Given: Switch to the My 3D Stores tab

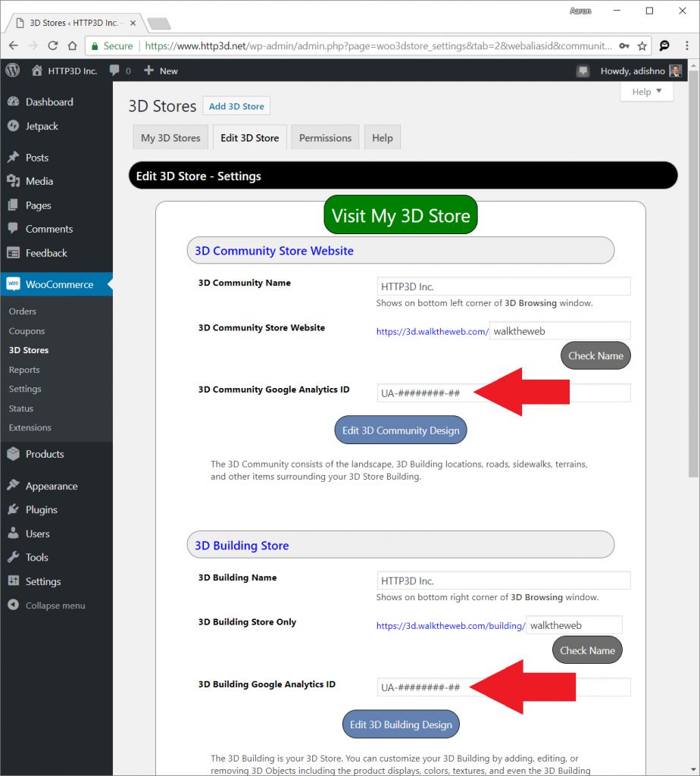Looking at the screenshot, I should [170, 137].
